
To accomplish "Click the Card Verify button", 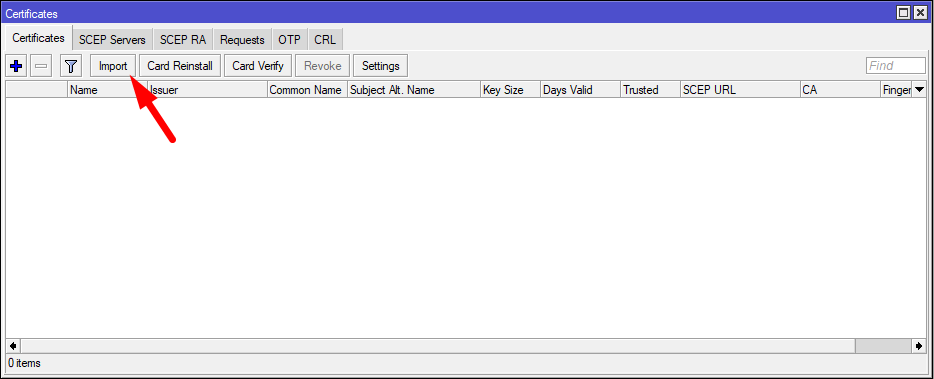I will [x=258, y=66].
